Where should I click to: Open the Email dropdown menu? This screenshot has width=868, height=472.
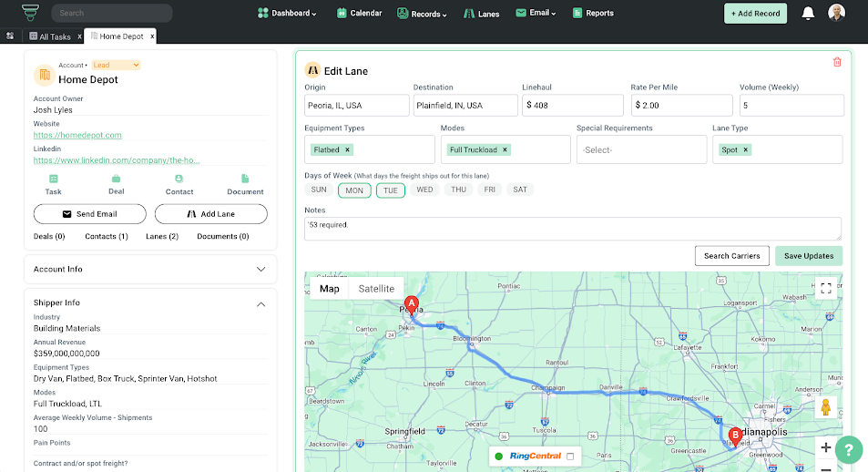pos(536,13)
